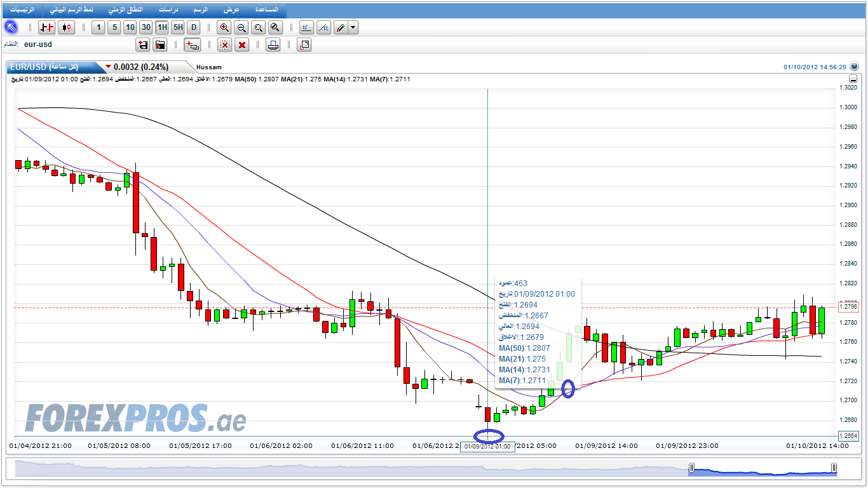This screenshot has height=488, width=868.
Task: Select the pencil drawing tool
Action: click(x=341, y=27)
